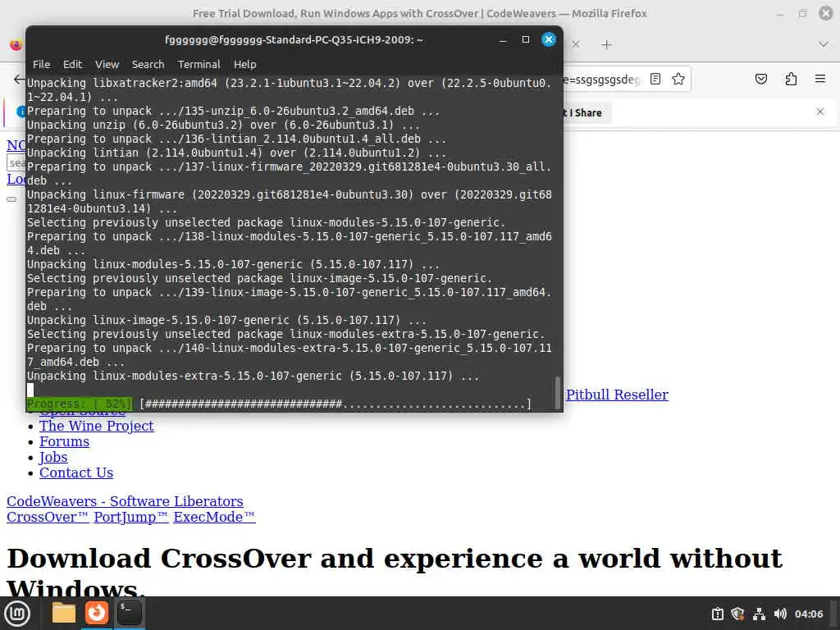Screen dimensions: 840x630
Task: Open Firefox hamburger application menu
Action: click(x=820, y=80)
